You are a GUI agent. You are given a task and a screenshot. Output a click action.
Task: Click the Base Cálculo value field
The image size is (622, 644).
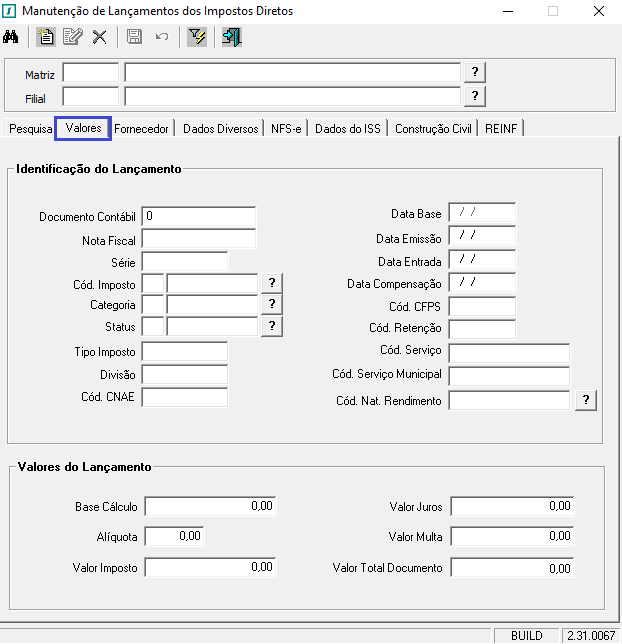[x=210, y=507]
